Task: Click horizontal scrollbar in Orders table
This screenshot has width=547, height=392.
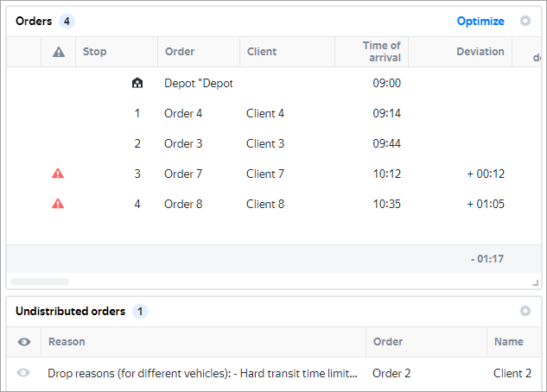Action: (40, 281)
